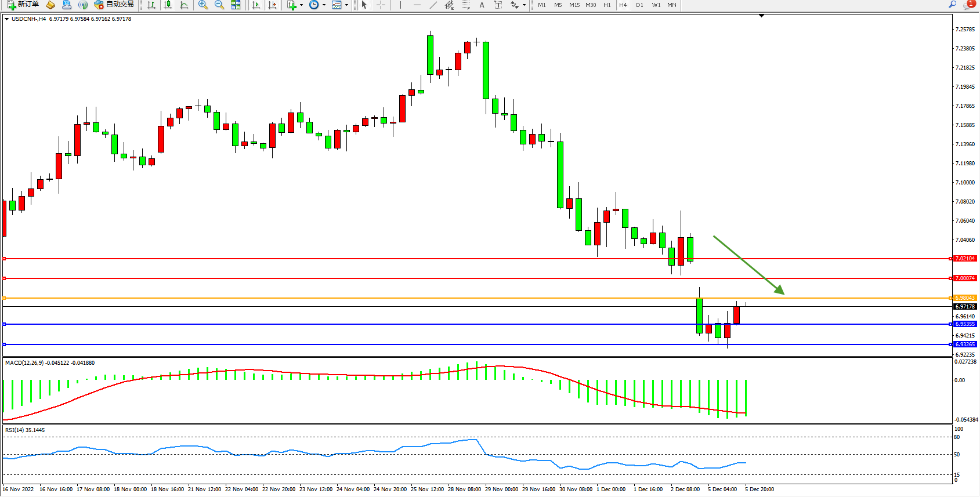Screen dimensions: 980x497
Task: Open the chat notifications icon
Action: (x=968, y=5)
